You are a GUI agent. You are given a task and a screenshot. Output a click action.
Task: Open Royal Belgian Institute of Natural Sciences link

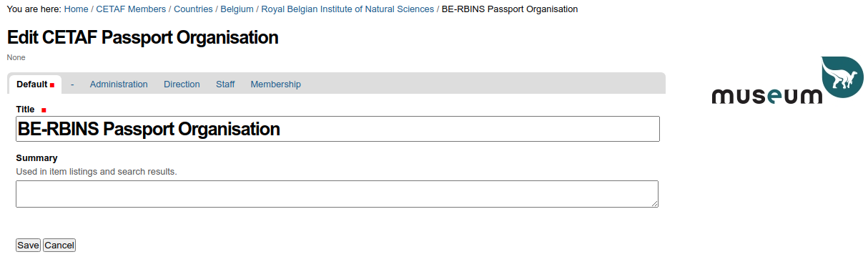pyautogui.click(x=347, y=9)
